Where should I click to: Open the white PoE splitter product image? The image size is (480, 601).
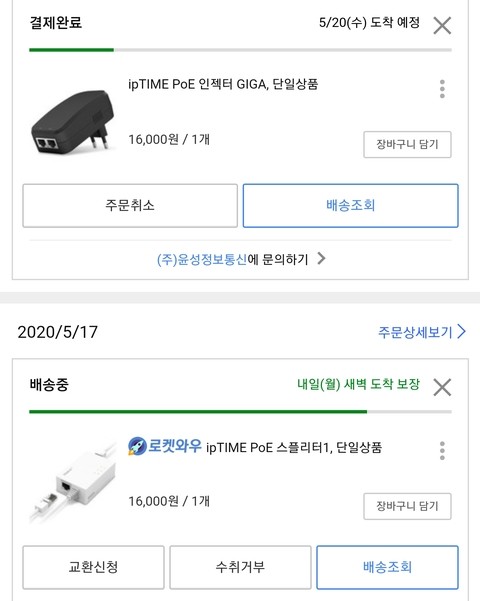coord(72,483)
